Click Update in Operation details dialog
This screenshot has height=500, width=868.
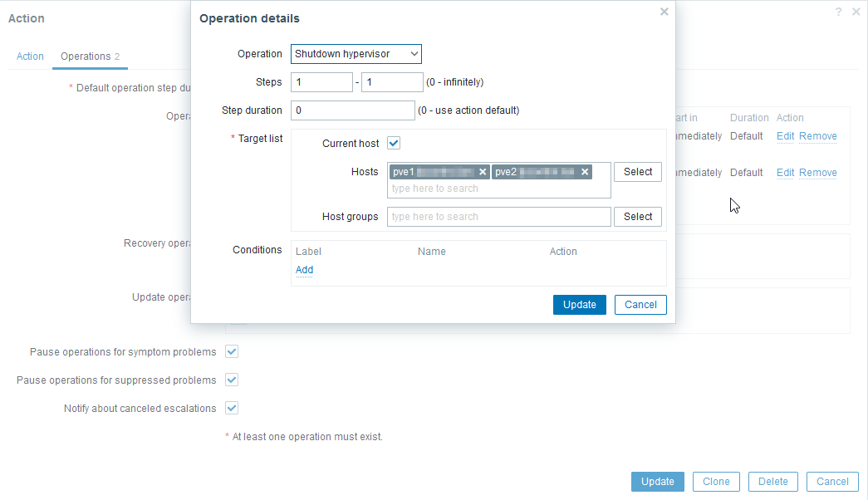pyautogui.click(x=579, y=305)
